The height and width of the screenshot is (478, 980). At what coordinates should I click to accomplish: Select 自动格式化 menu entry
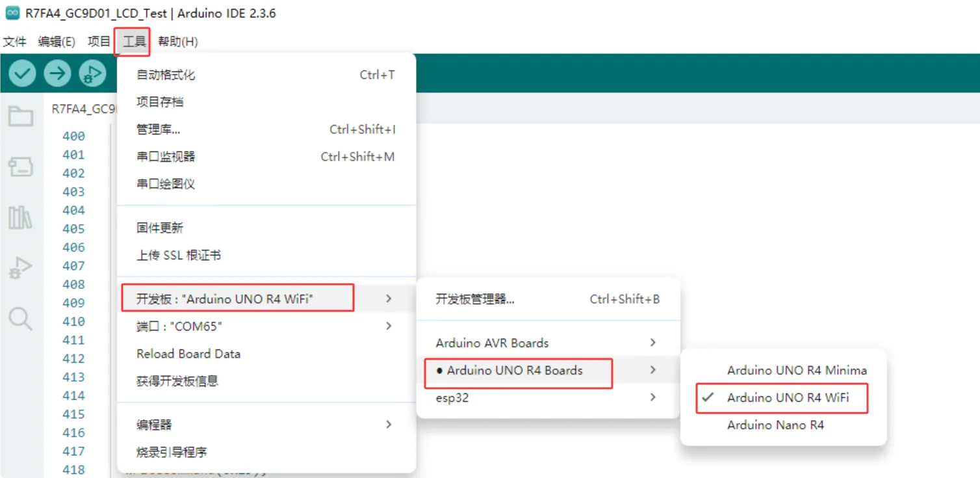tap(266, 75)
